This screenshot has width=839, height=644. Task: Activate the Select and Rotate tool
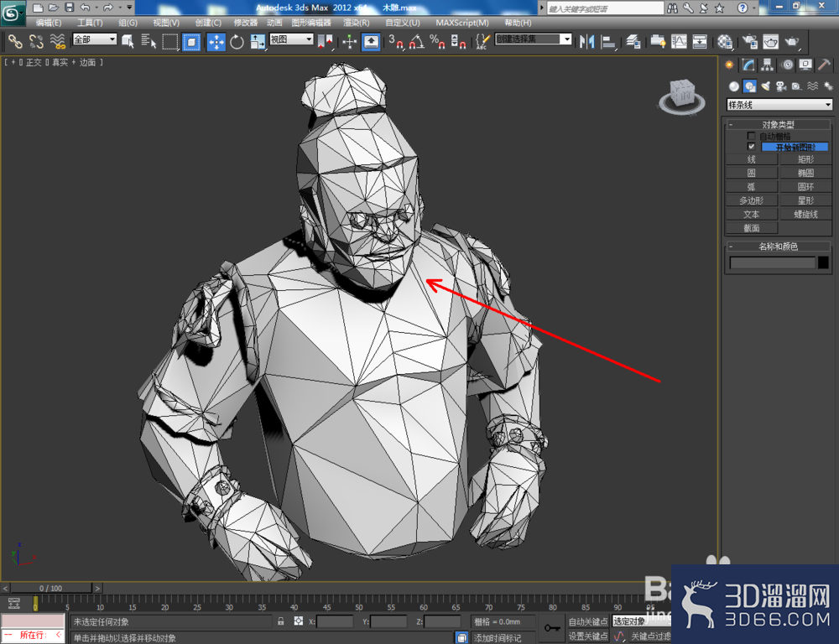[237, 41]
